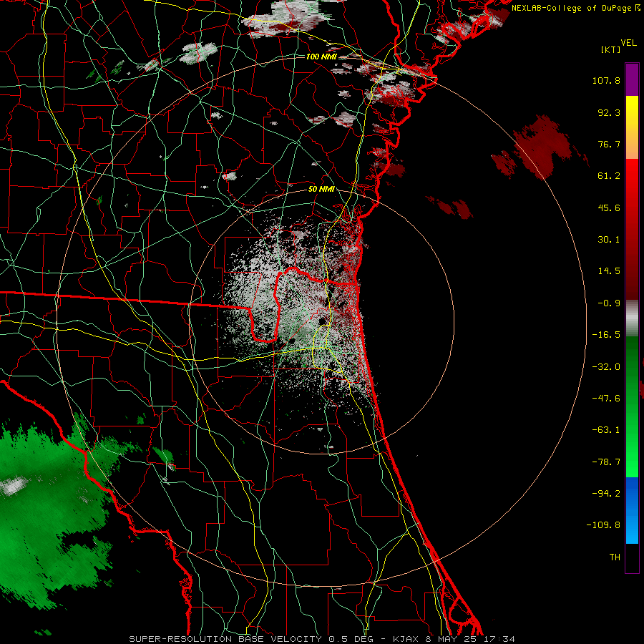Click the -63.1 value on velocity scale
This screenshot has height=644, width=644.
606,430
